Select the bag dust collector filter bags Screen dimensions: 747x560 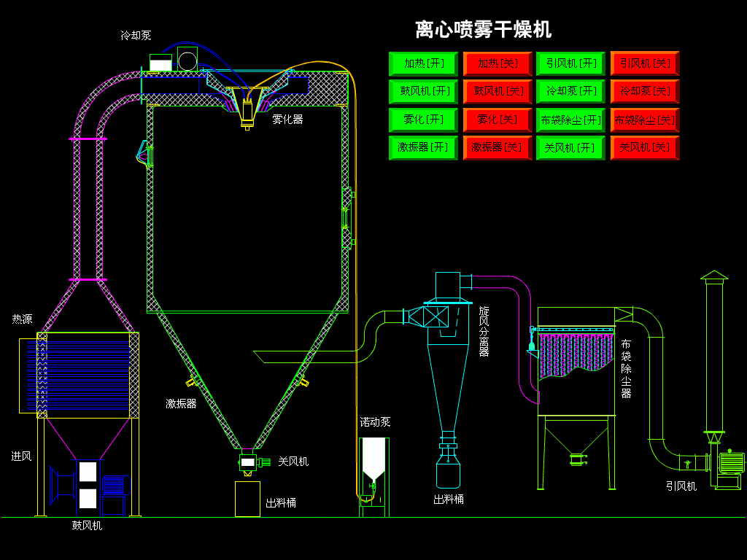click(576, 354)
